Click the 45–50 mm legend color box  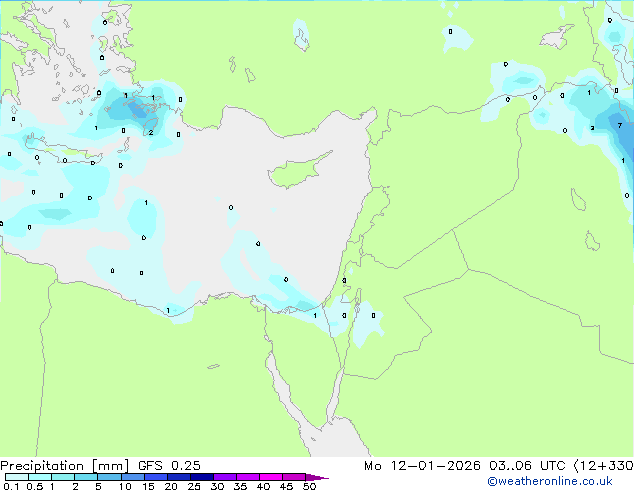click(x=294, y=477)
